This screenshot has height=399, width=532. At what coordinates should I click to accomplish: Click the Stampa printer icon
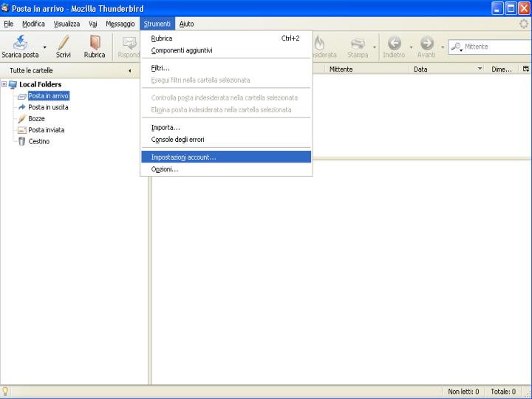pyautogui.click(x=358, y=43)
